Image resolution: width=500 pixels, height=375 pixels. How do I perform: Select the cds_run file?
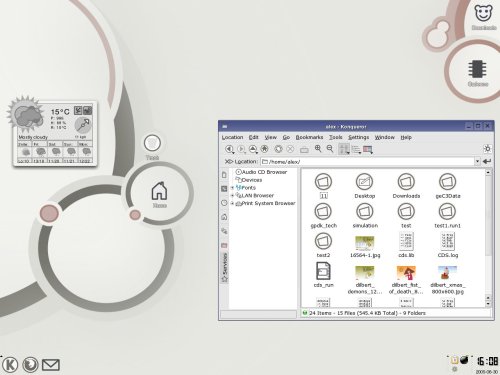(323, 275)
